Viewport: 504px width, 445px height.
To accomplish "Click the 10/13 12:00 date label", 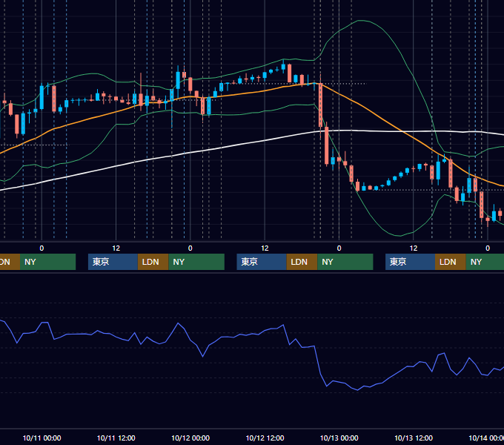I will tap(414, 438).
